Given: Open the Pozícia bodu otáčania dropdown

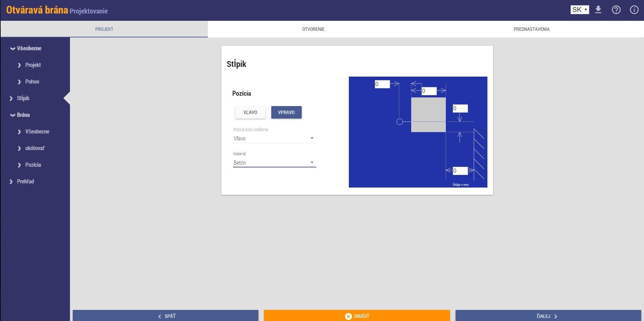Looking at the screenshot, I should click(x=274, y=138).
